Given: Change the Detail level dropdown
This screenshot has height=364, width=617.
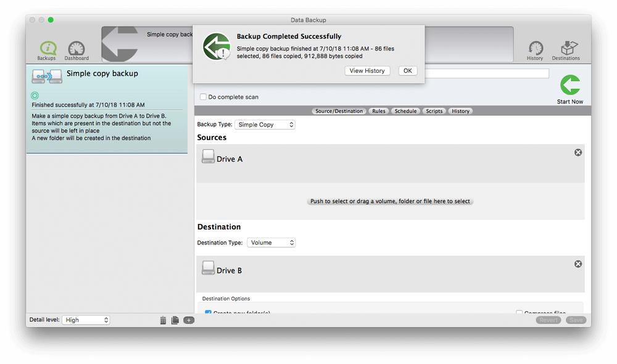Looking at the screenshot, I should click(x=86, y=320).
